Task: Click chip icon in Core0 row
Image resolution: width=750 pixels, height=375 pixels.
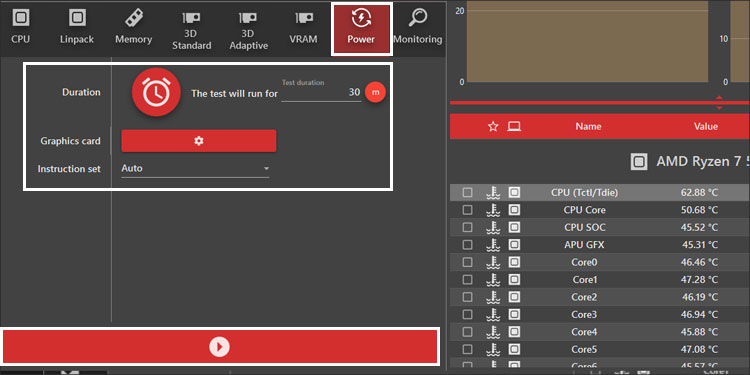Action: click(x=514, y=262)
